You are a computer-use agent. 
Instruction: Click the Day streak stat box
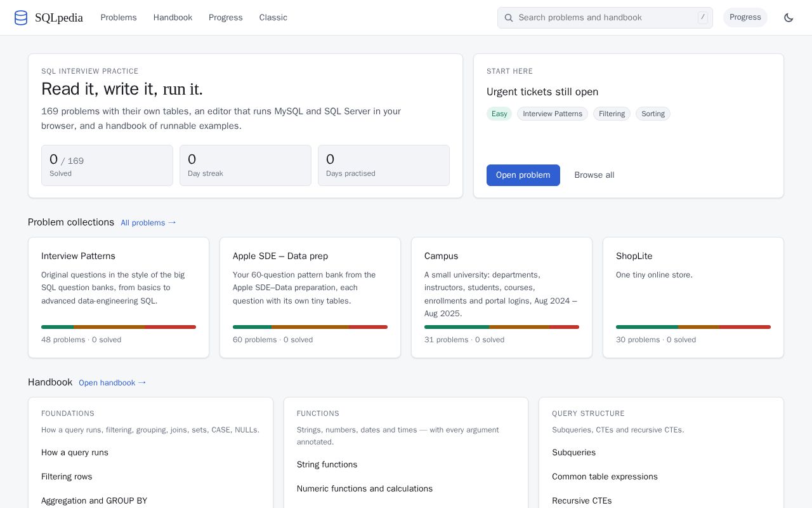coord(246,166)
